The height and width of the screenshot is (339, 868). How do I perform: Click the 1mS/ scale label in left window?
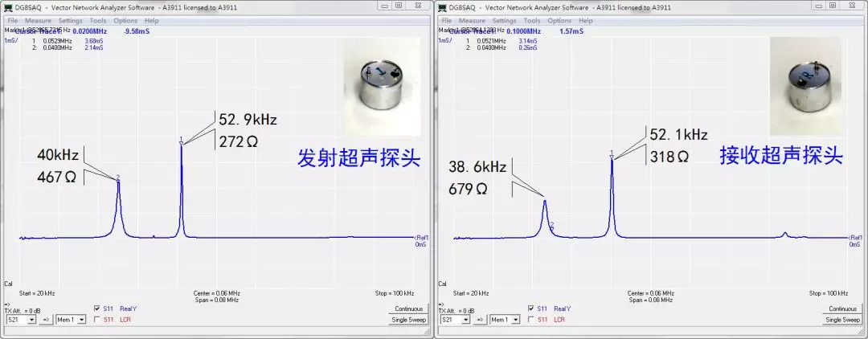(11, 40)
